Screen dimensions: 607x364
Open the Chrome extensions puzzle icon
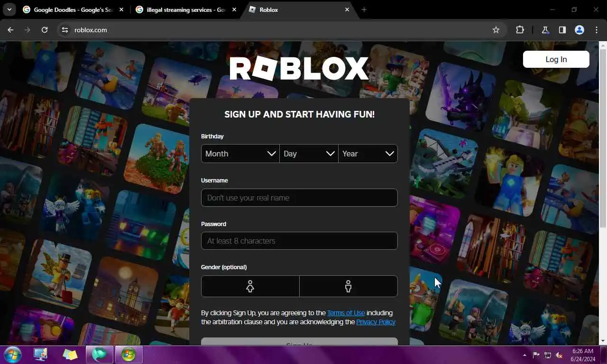pyautogui.click(x=520, y=30)
